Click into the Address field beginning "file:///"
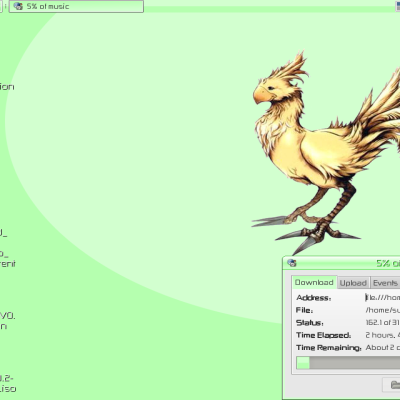400x400 pixels. coord(382,297)
